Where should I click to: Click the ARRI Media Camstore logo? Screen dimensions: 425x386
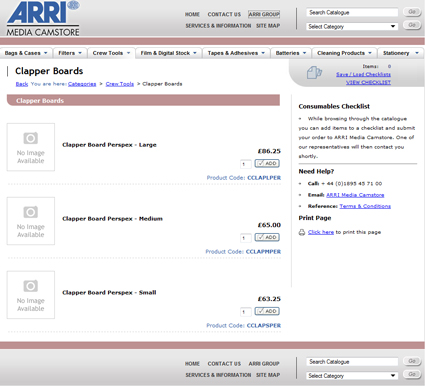click(x=43, y=18)
